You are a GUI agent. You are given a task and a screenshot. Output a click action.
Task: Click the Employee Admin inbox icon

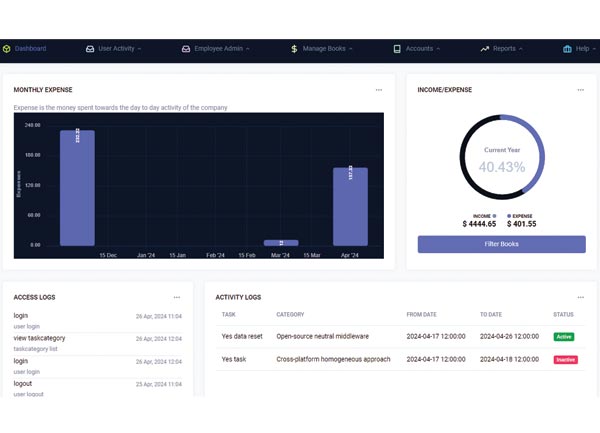[186, 48]
